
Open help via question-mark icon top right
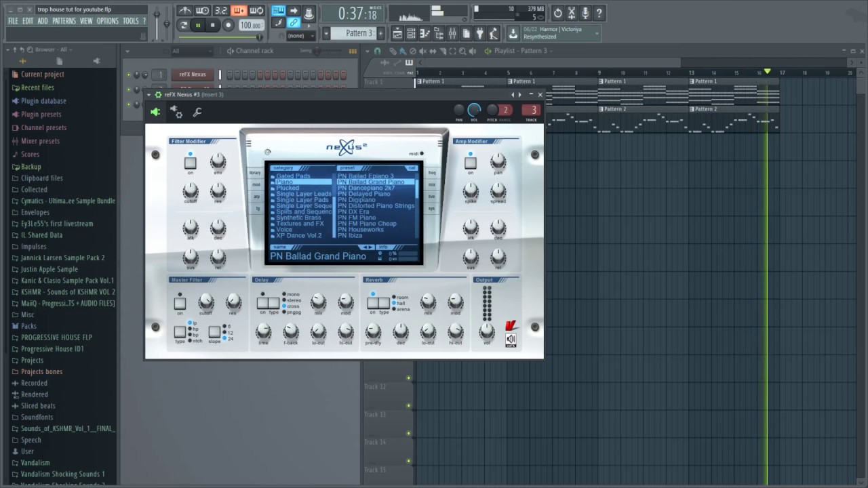pyautogui.click(x=599, y=13)
